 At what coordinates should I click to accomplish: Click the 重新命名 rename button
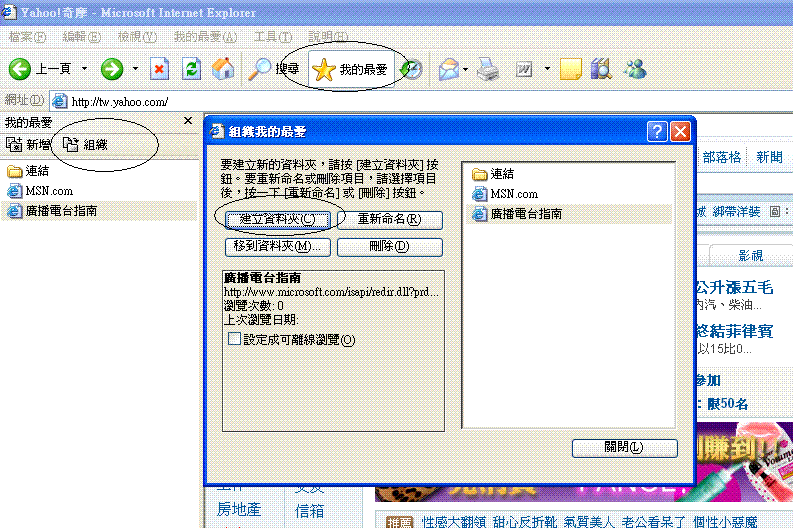(x=389, y=219)
